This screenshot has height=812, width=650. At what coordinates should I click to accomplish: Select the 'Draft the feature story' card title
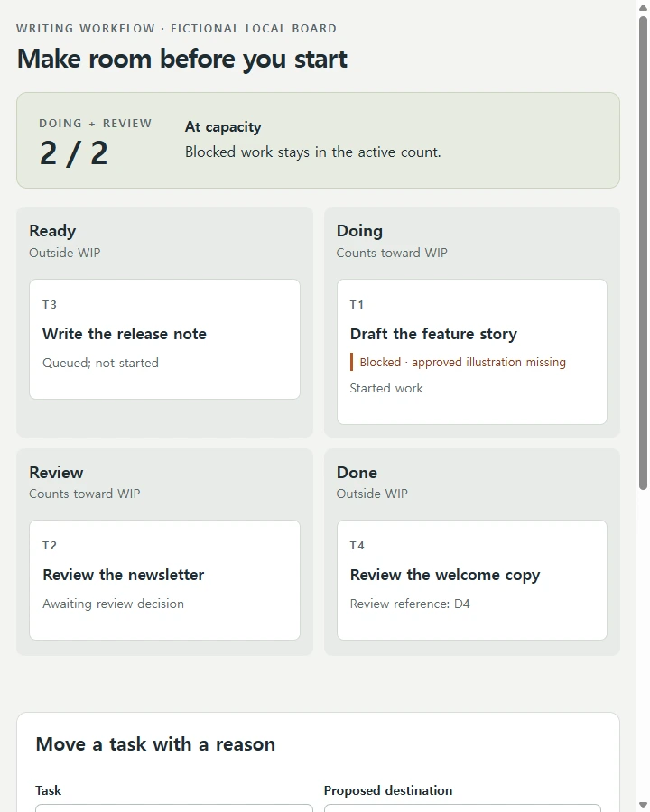click(433, 334)
